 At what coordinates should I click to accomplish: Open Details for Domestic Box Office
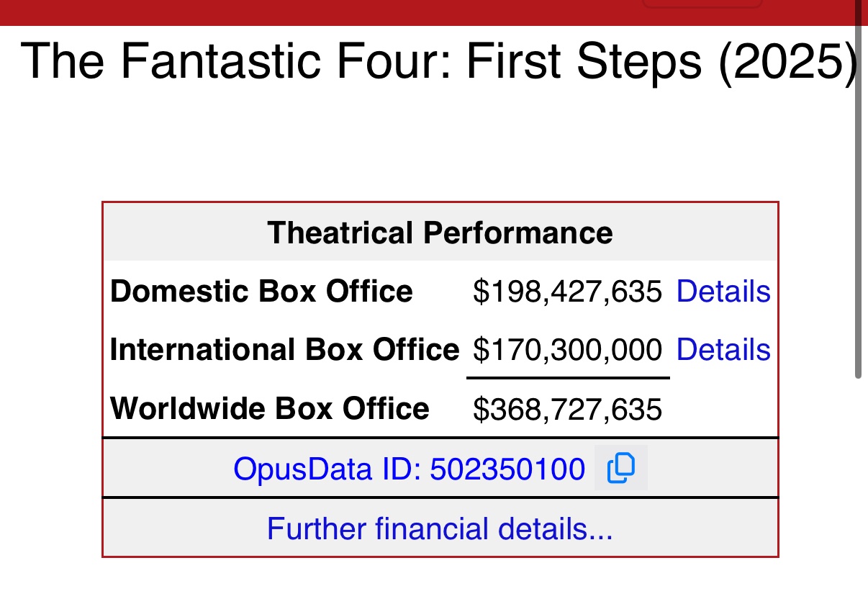(x=723, y=292)
